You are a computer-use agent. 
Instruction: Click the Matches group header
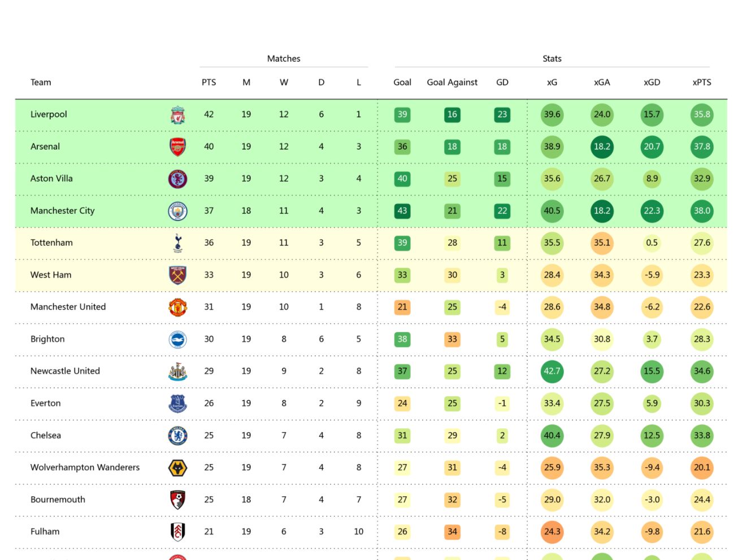(284, 59)
